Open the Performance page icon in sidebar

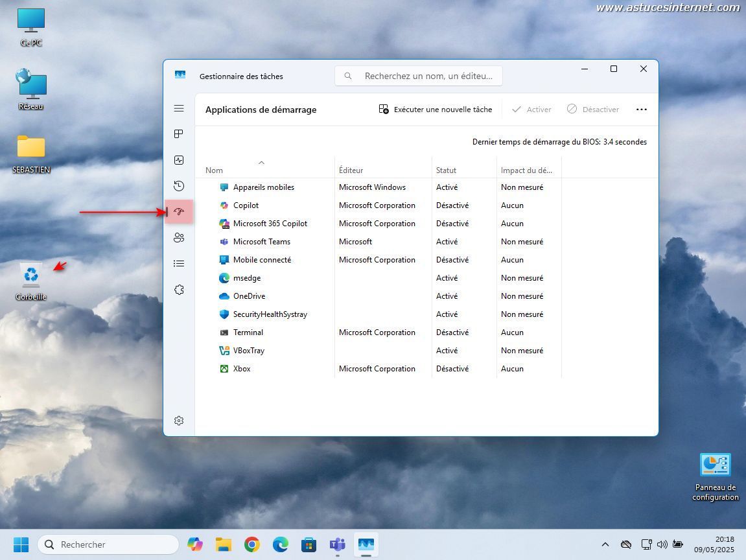pos(179,160)
